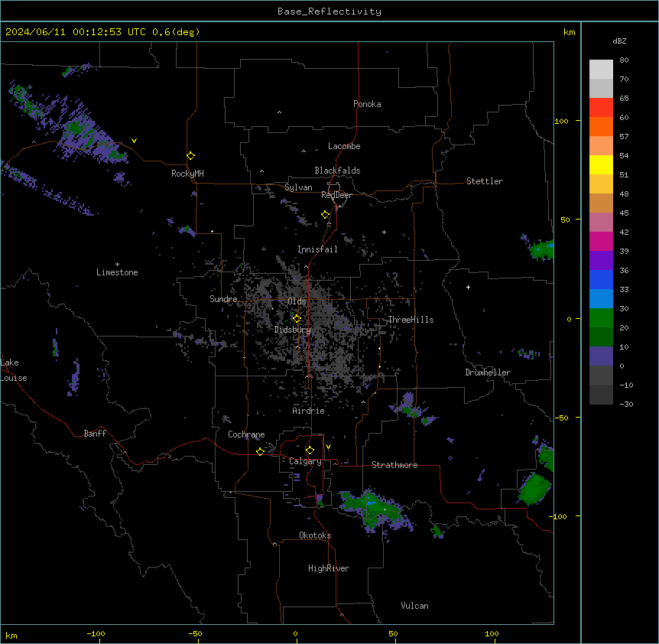Click the Blackfalds label
Image resolution: width=659 pixels, height=644 pixels.
(337, 171)
